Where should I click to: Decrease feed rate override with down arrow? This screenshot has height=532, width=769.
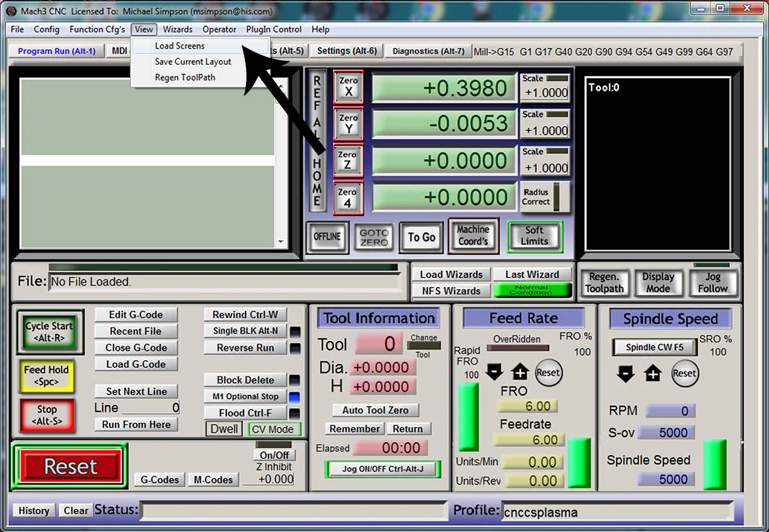494,372
